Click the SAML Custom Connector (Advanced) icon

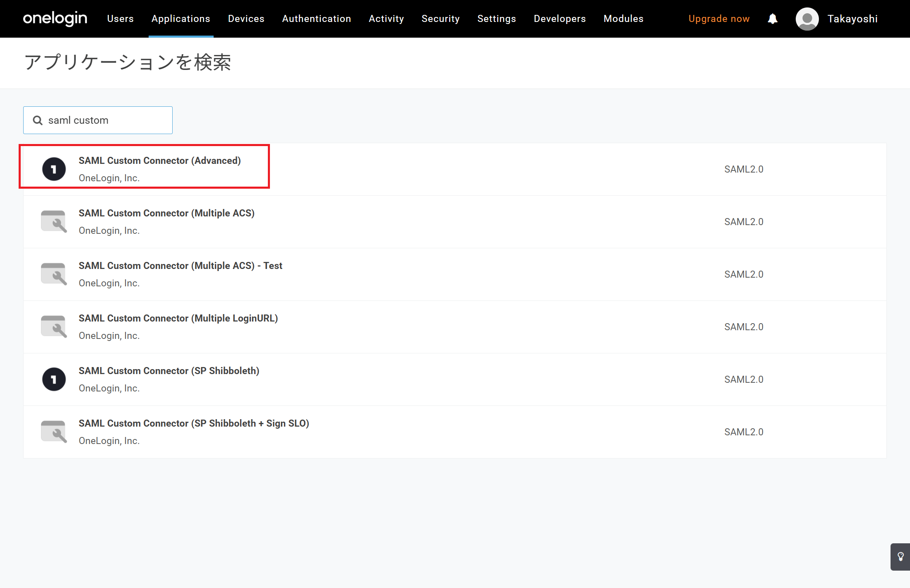click(54, 169)
